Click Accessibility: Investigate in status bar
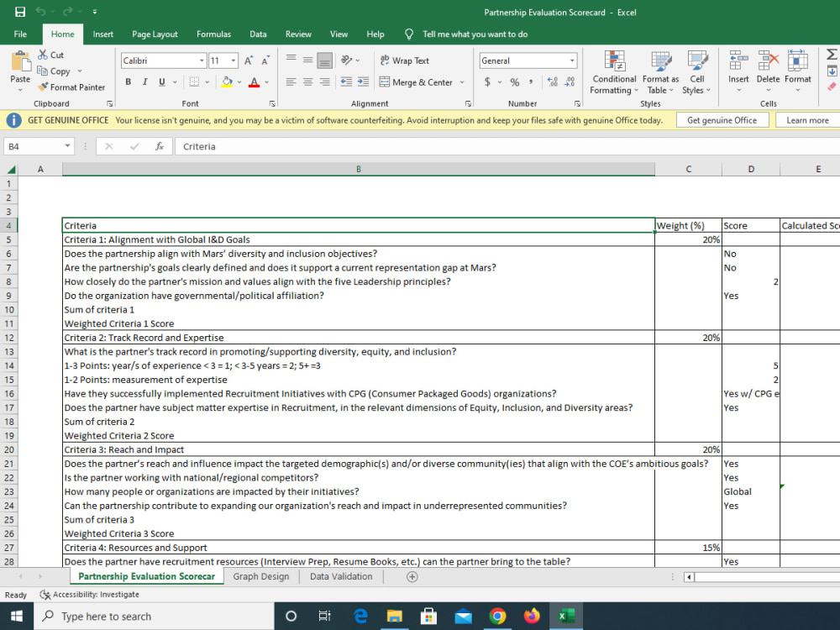The height and width of the screenshot is (630, 840). tap(90, 594)
